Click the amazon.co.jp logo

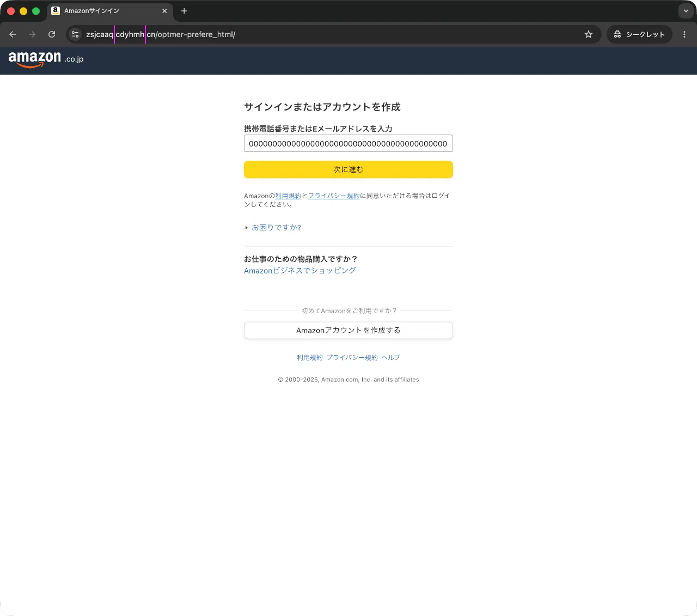click(x=46, y=59)
